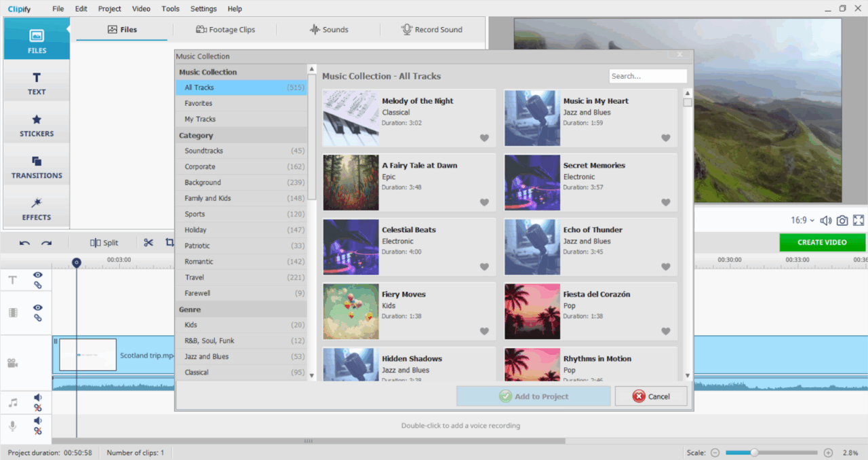868x460 pixels.
Task: Cancel the Music Collection dialog
Action: pyautogui.click(x=650, y=396)
